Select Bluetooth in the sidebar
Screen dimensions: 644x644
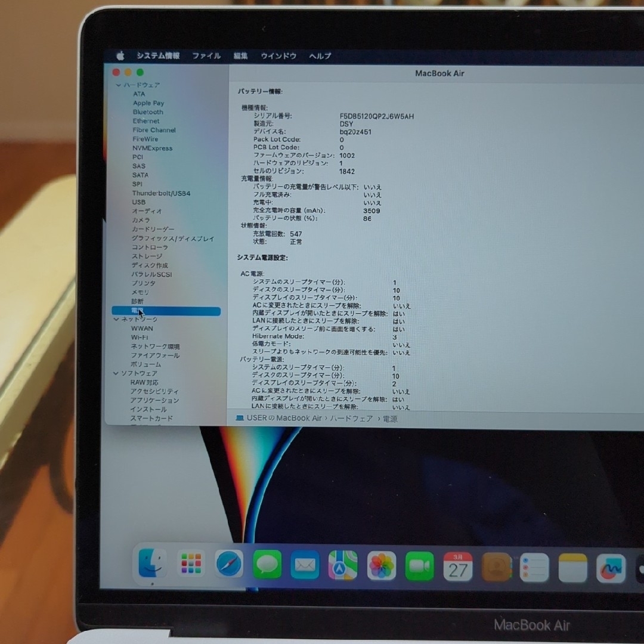coord(148,112)
